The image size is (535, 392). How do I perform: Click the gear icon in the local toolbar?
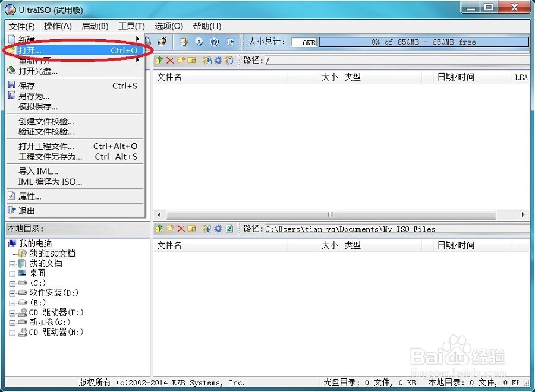point(218,229)
